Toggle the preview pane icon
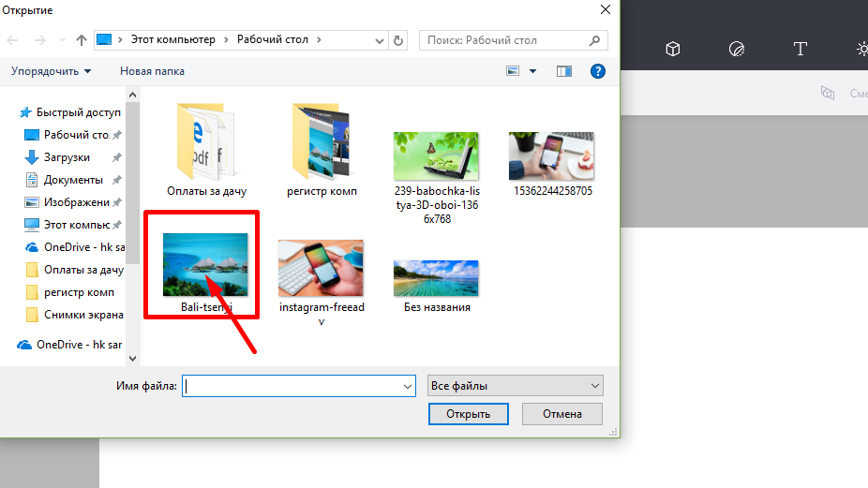Image resolution: width=868 pixels, height=488 pixels. [564, 71]
